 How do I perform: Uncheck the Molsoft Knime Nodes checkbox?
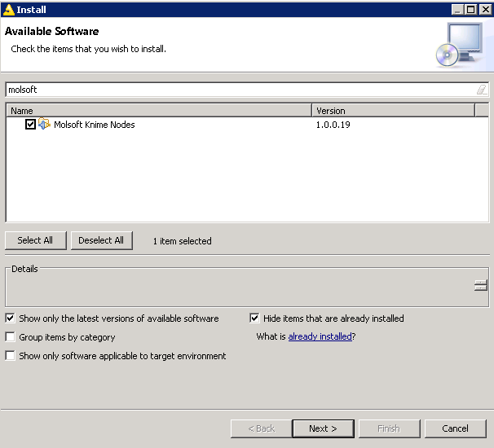click(x=31, y=125)
